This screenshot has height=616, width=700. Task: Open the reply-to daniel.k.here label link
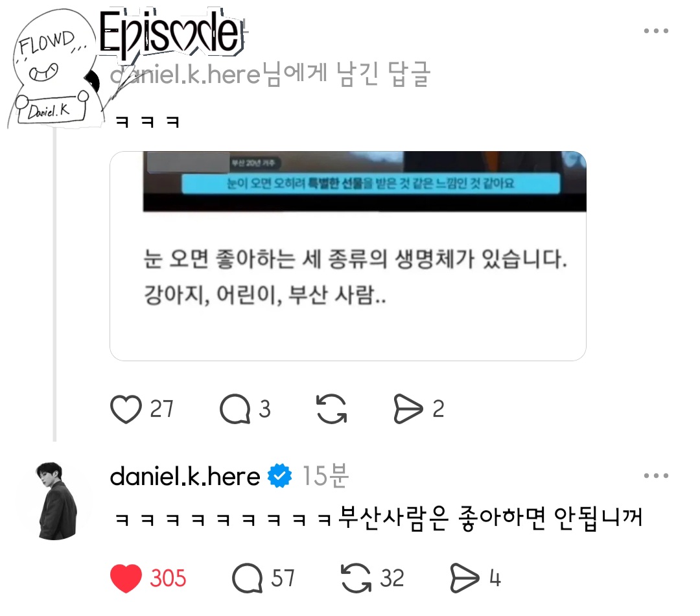(270, 74)
